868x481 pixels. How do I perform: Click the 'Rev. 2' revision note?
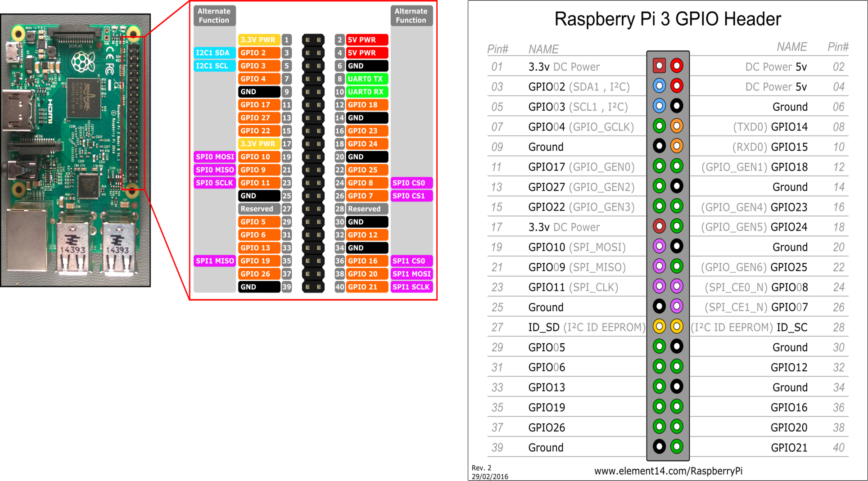(482, 468)
